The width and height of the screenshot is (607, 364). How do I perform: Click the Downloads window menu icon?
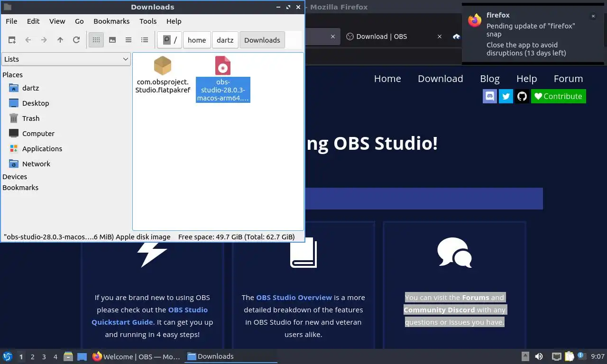tap(7, 7)
